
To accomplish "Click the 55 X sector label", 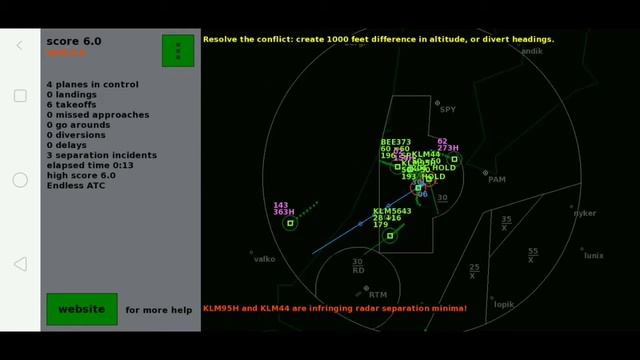I will click(x=533, y=255).
